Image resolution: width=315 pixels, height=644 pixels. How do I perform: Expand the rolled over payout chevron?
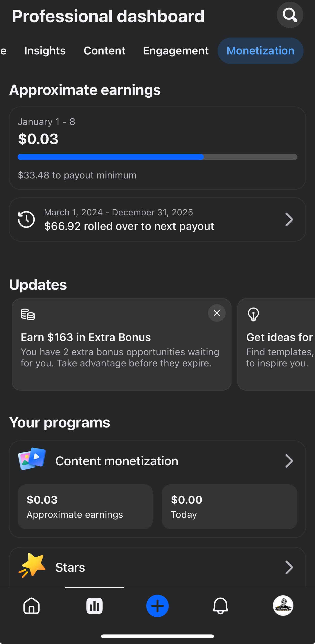point(289,219)
